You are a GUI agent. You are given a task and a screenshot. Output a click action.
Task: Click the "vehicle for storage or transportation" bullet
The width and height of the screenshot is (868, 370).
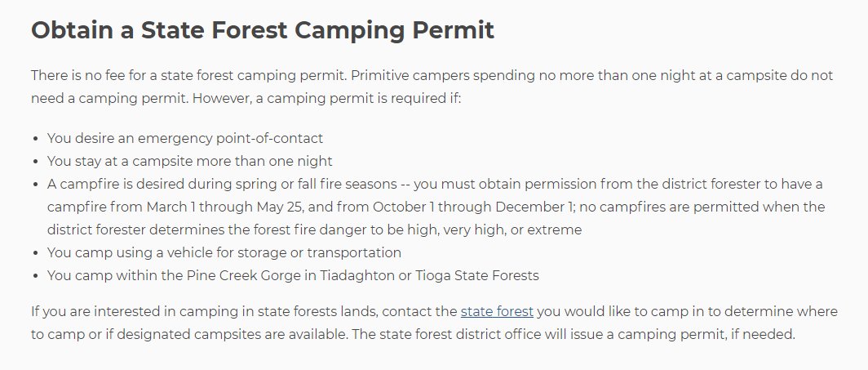224,252
